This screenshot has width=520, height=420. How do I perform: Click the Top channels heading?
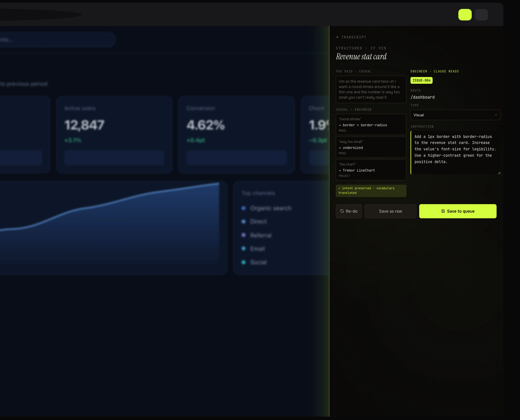[258, 193]
